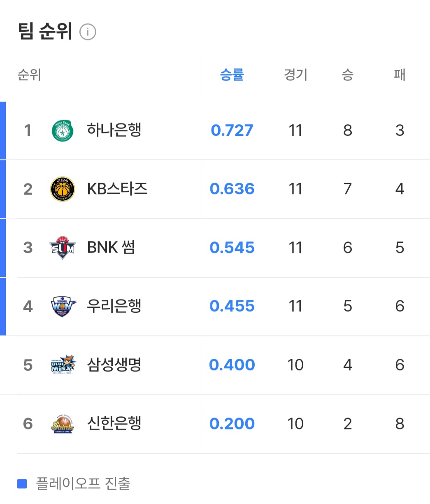430x504 pixels.
Task: Open the KB스타즈 team name link
Action: (x=117, y=189)
